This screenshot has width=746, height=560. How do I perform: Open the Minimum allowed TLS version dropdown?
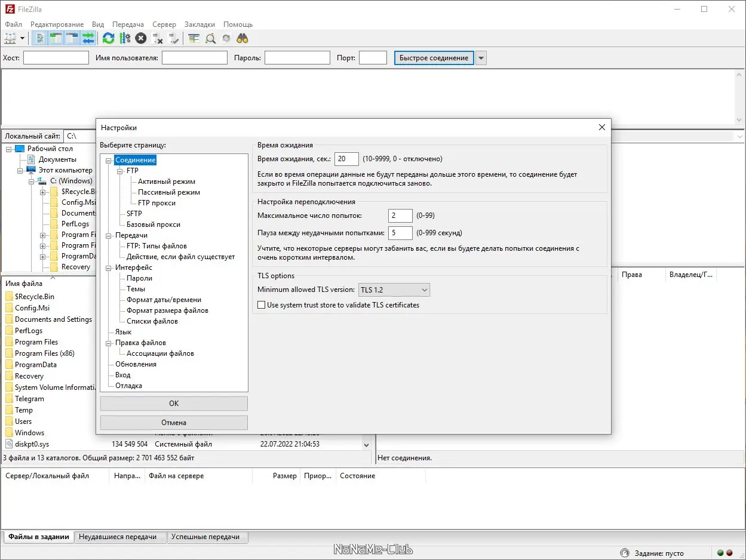tap(394, 290)
